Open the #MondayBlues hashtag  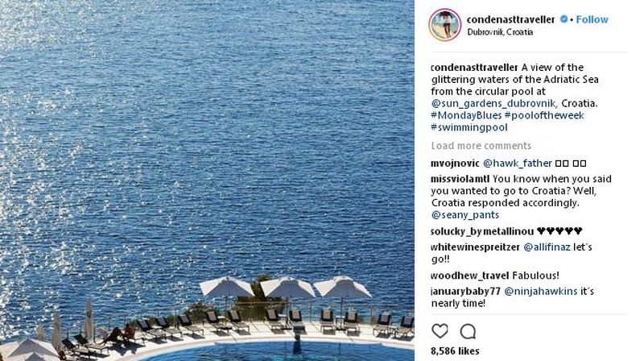tap(466, 115)
